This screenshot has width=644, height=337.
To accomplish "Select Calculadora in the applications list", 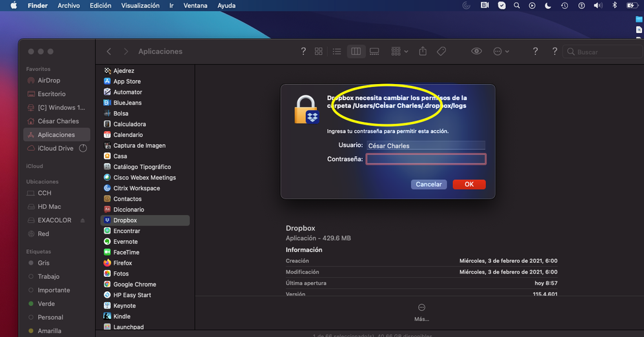I will pyautogui.click(x=145, y=124).
